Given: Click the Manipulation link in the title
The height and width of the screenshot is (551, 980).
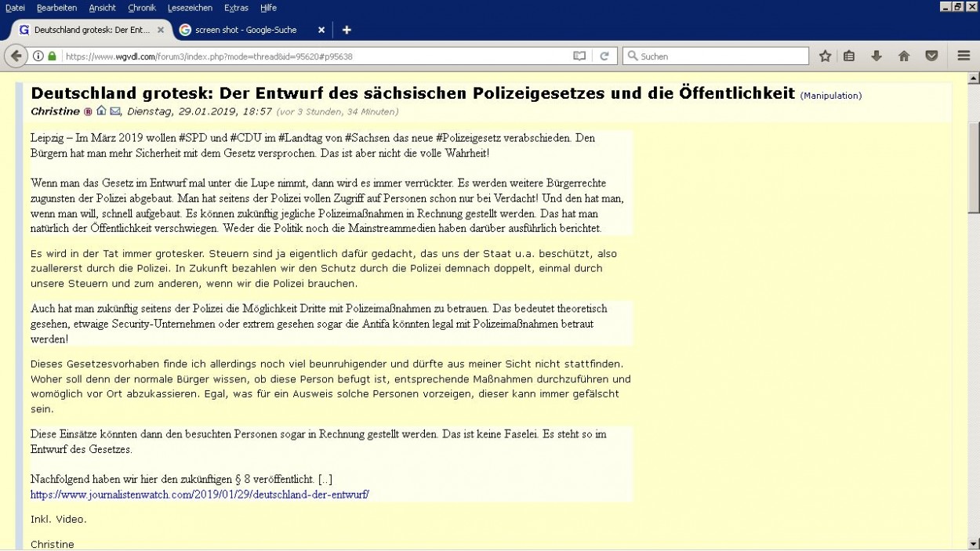Looking at the screenshot, I should coord(830,95).
